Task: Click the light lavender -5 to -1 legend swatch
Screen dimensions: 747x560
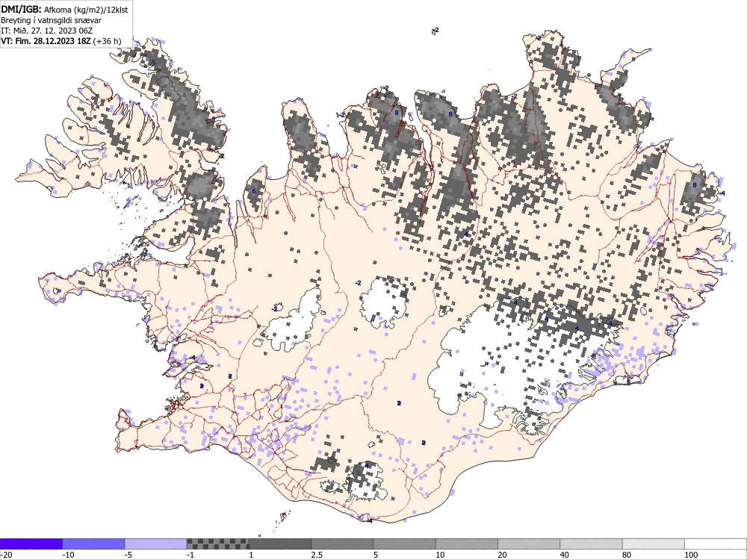Action: pyautogui.click(x=156, y=544)
